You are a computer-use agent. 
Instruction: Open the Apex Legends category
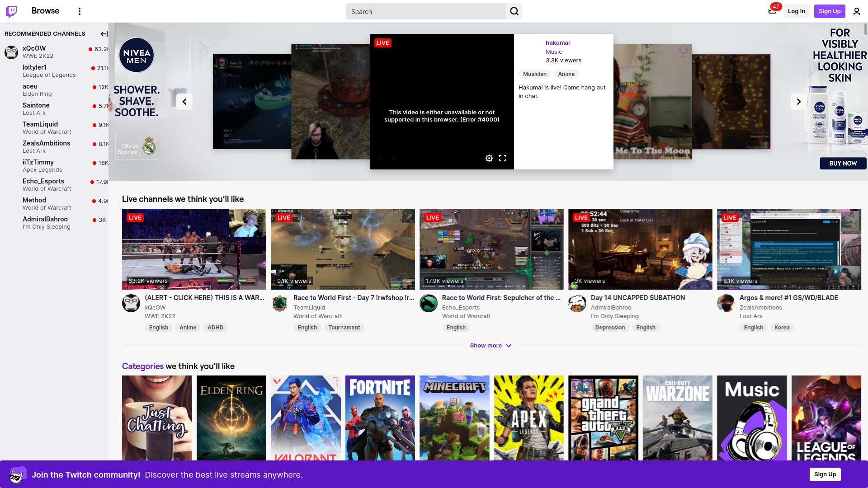click(x=529, y=418)
